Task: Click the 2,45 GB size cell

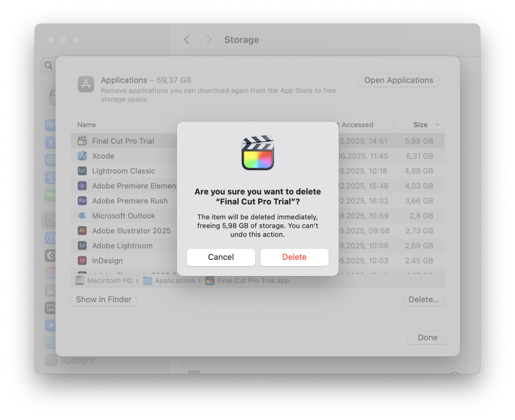Action: 419,260
